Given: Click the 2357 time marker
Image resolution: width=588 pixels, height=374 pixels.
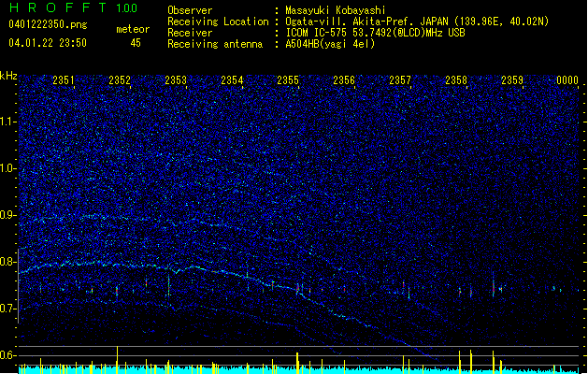Looking at the screenshot, I should (x=400, y=80).
